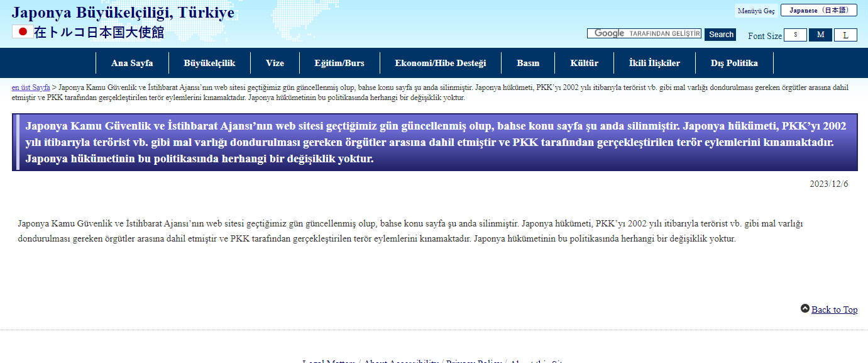This screenshot has width=868, height=363.
Task: Select Eğitim/Burs in the navigation bar
Action: (339, 63)
